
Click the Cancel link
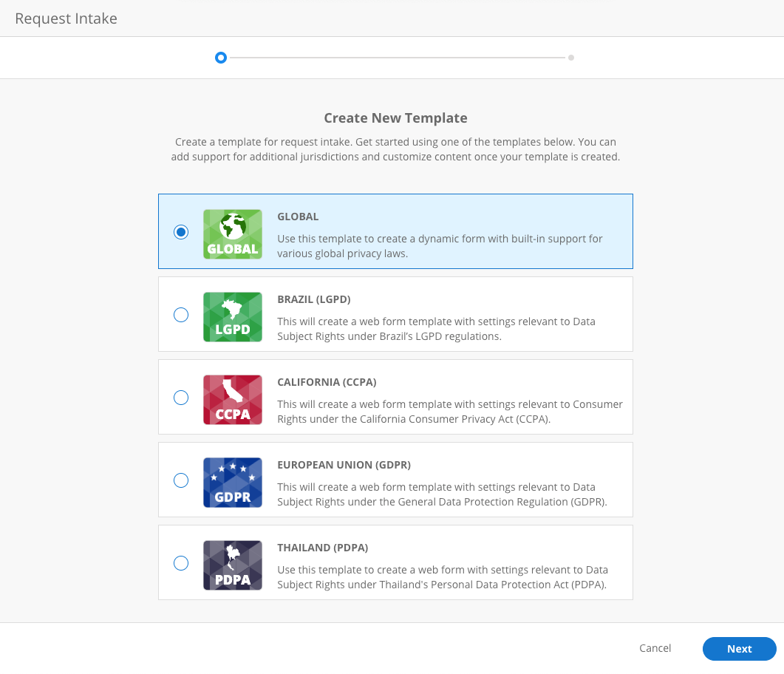coord(655,648)
